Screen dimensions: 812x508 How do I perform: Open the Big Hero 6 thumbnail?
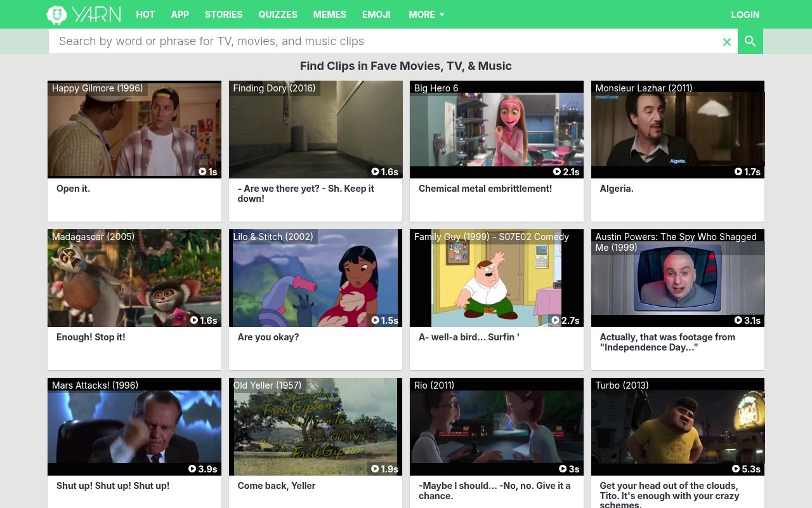[x=497, y=130]
